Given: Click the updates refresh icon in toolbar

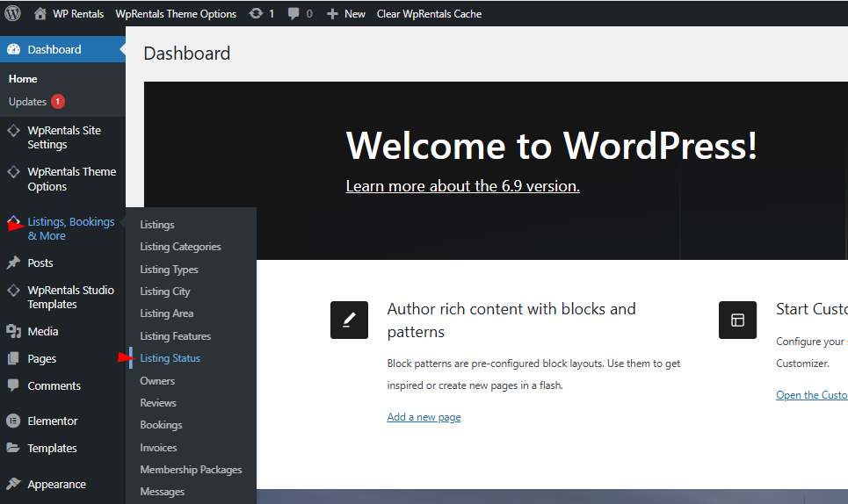Looking at the screenshot, I should point(256,13).
